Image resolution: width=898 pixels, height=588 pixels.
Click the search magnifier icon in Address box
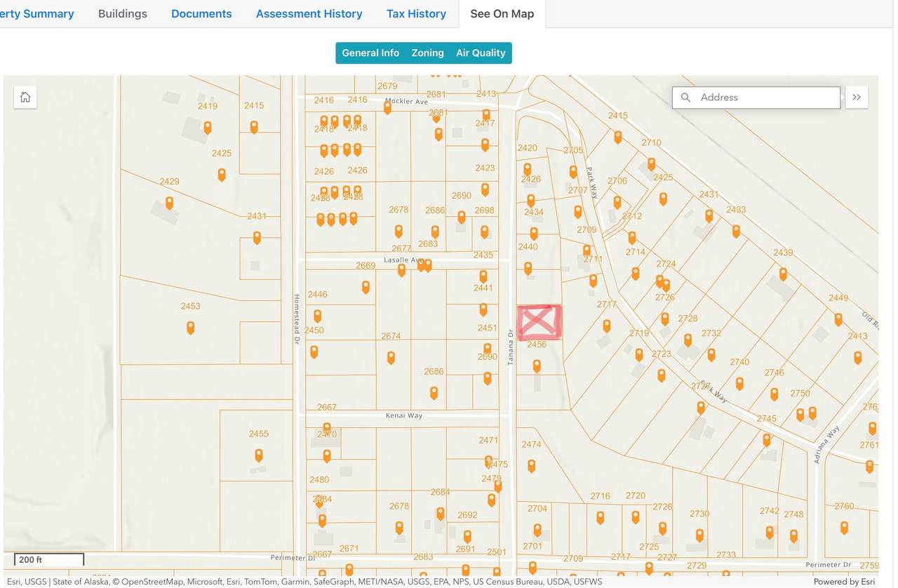[x=685, y=98]
